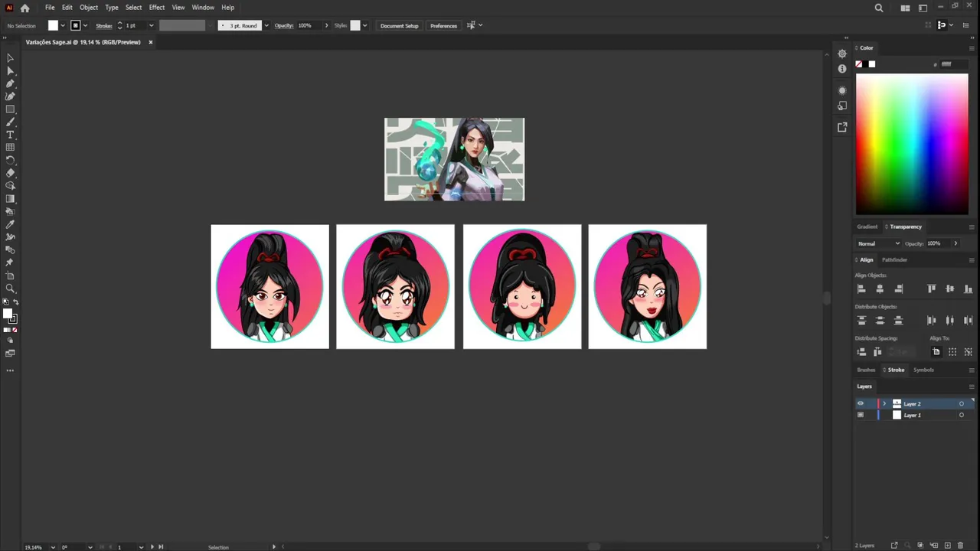Viewport: 980px width, 551px height.
Task: Click target circle for Layer 1
Action: pos(962,416)
